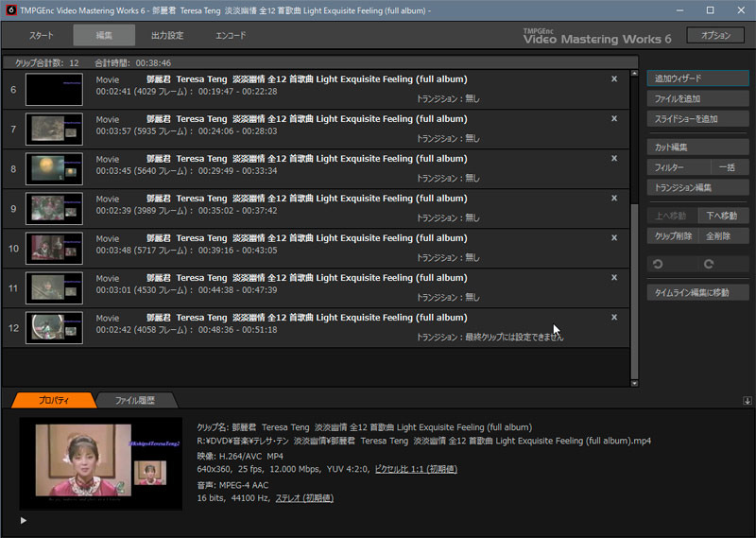Click clip 12 time range 00:48:36 - 00:51:18
Viewport: 756px width, 538px height.
pyautogui.click(x=238, y=330)
